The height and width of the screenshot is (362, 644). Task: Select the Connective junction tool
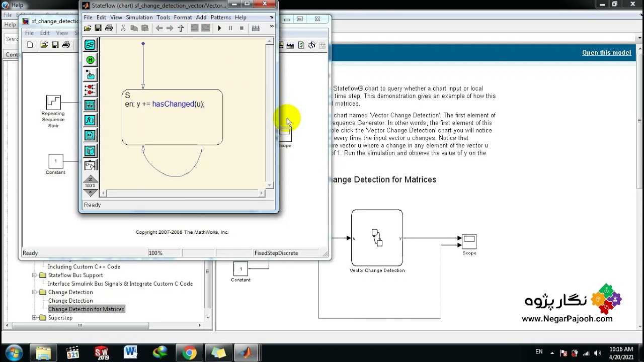click(90, 90)
